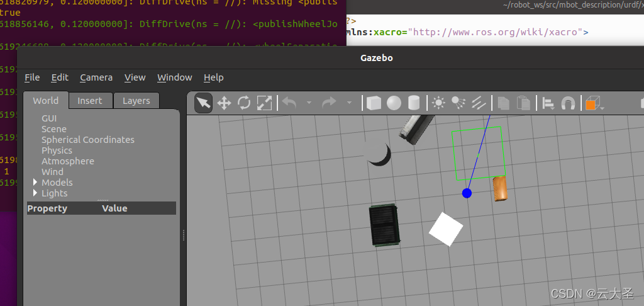This screenshot has height=306, width=644.
Task: Select the Models tree label
Action: coord(57,183)
